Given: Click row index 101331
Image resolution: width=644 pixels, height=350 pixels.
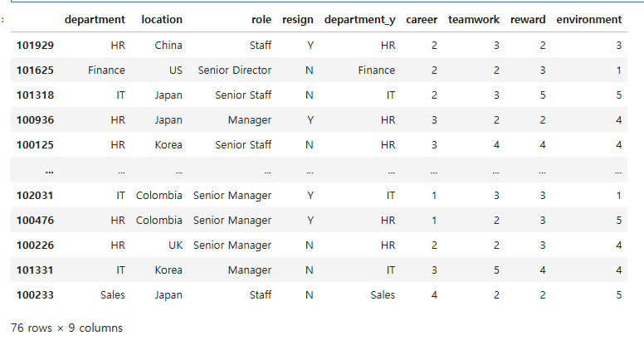Looking at the screenshot, I should 35,270.
